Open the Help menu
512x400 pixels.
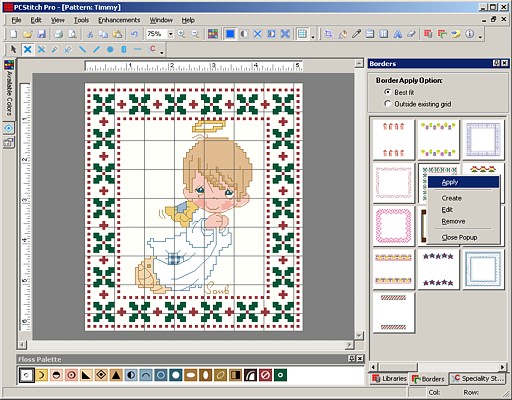[188, 20]
